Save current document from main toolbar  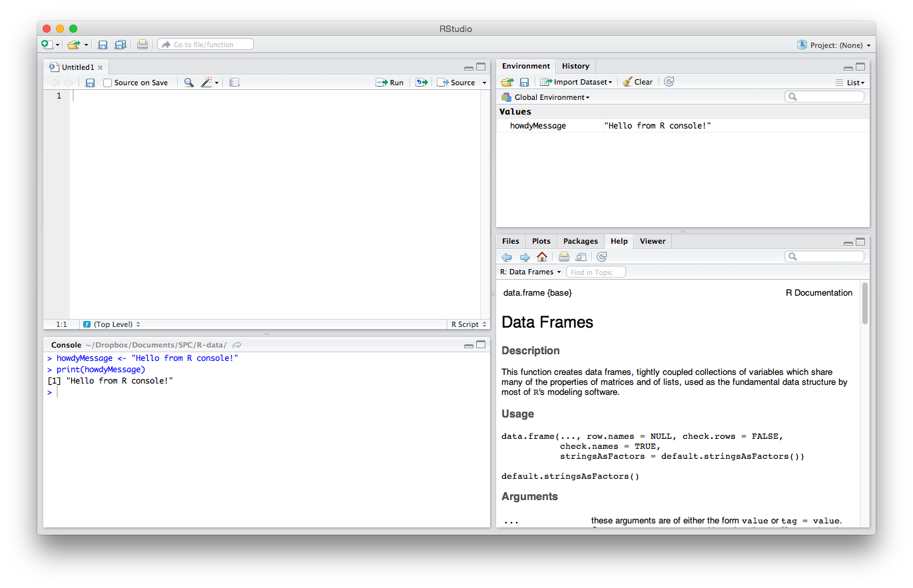(x=103, y=45)
